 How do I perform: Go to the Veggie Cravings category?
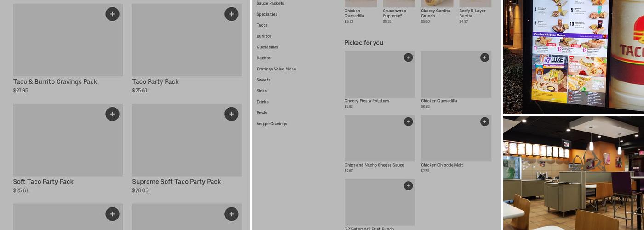pos(272,124)
